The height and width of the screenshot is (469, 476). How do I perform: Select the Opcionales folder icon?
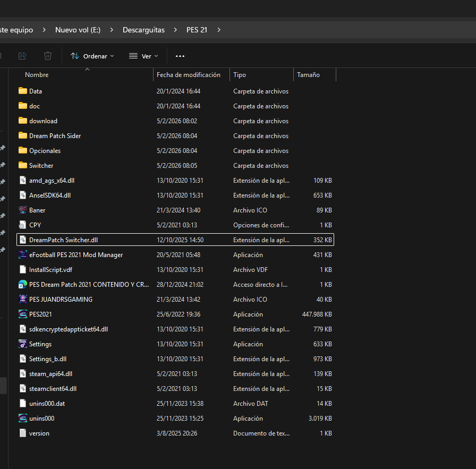tap(23, 150)
